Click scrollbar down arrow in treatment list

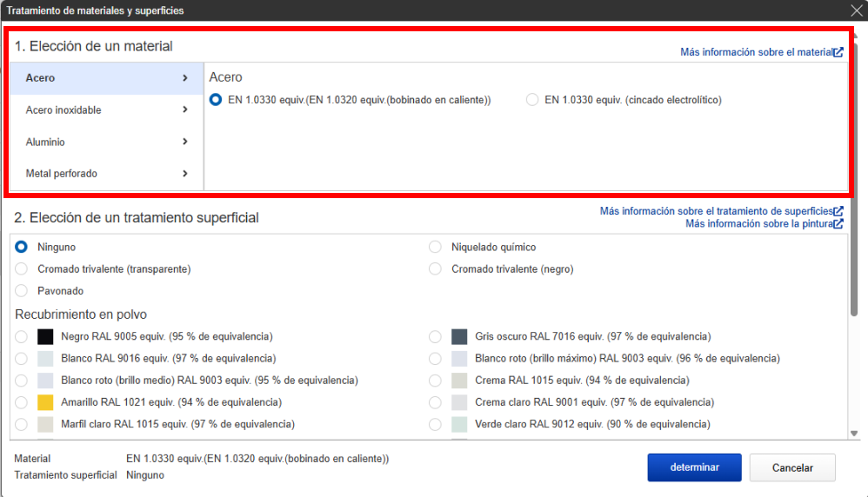pos(854,433)
